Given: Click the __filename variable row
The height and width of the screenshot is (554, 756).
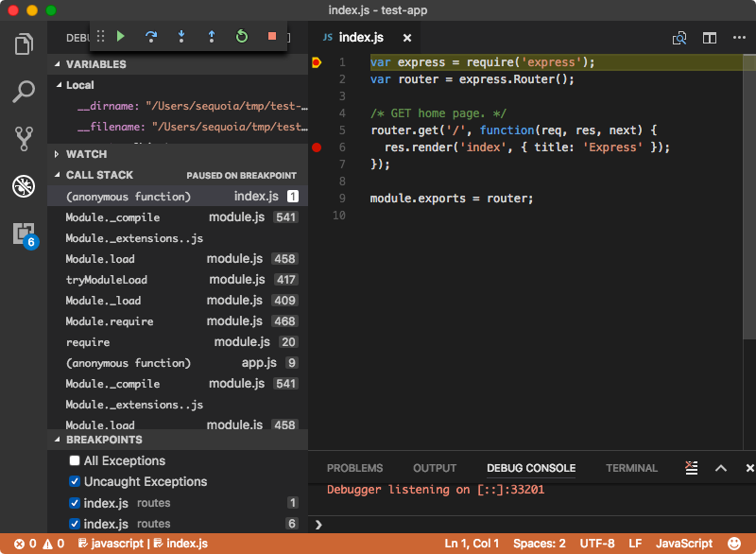Looking at the screenshot, I should point(178,127).
